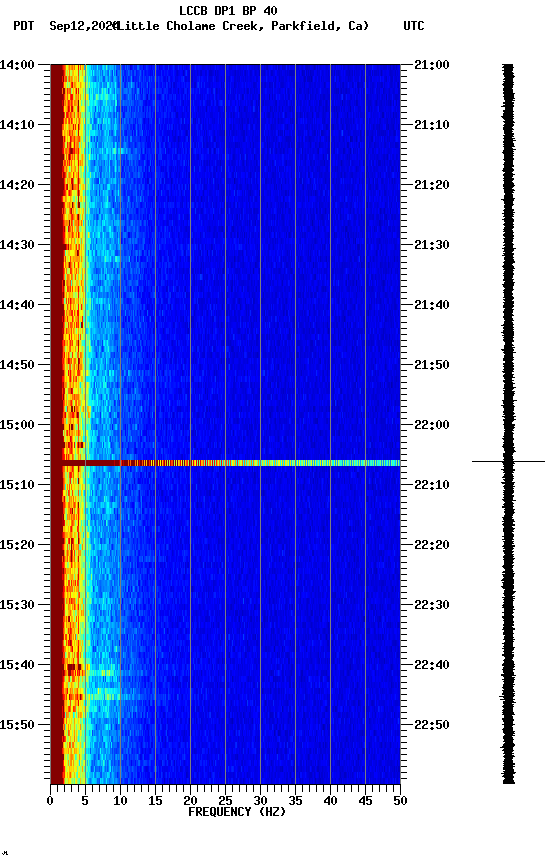Click the '14:00' PDT time label
Image resolution: width=552 pixels, height=864 pixels.
pos(17,65)
